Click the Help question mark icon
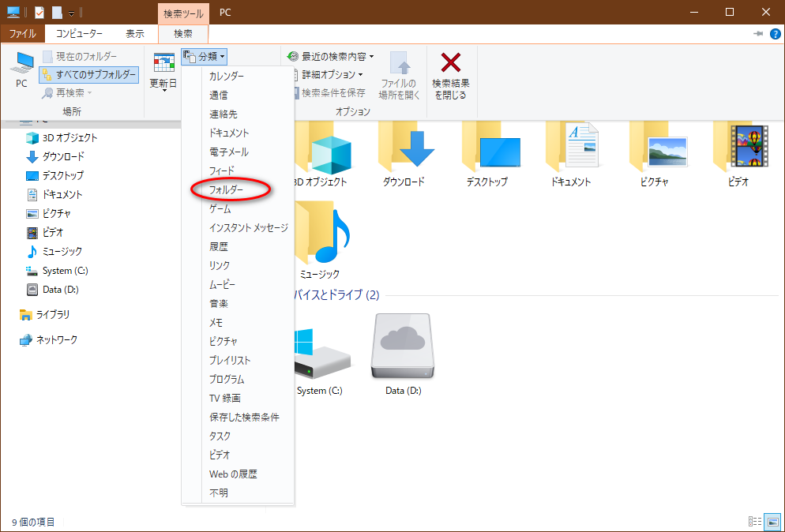Screen dimensions: 785x532 click(x=775, y=34)
